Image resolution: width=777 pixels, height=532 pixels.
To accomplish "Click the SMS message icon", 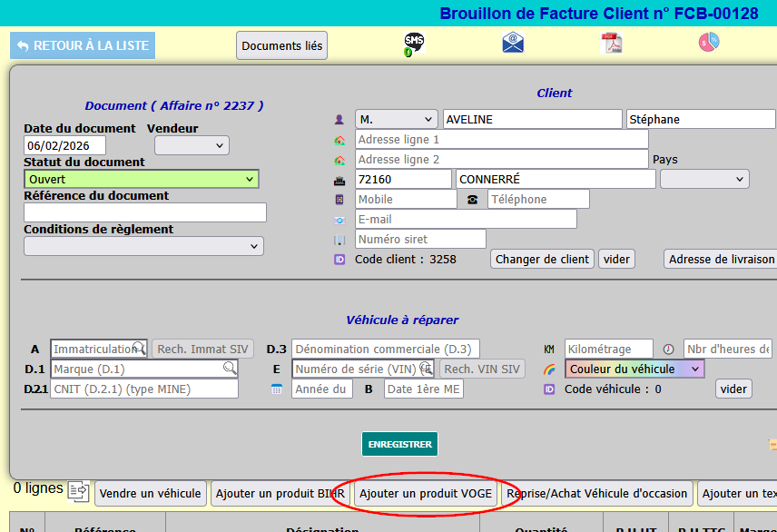I will point(414,44).
